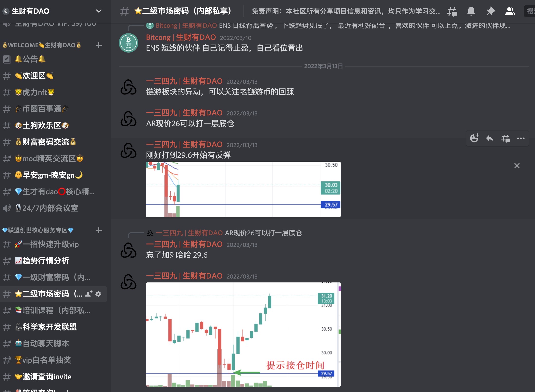Toggle notification bell for this channel
Viewport: 535px width, 392px height.
pyautogui.click(x=471, y=11)
